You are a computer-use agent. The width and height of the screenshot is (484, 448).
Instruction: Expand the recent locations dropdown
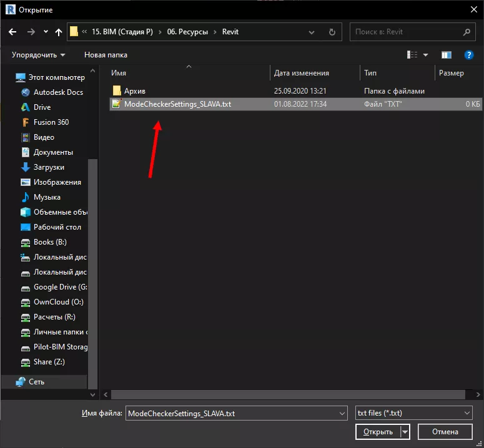pos(46,32)
